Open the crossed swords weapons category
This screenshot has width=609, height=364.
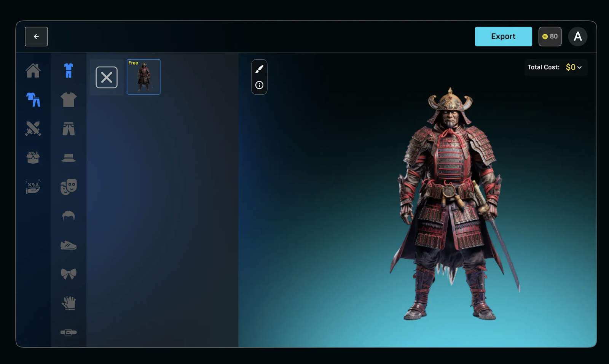click(x=33, y=129)
